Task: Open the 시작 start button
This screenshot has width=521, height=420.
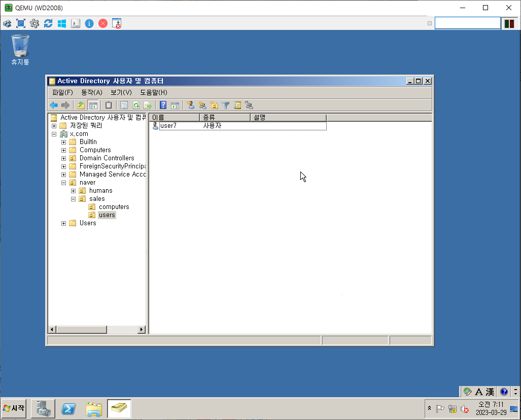Action: pos(14,408)
